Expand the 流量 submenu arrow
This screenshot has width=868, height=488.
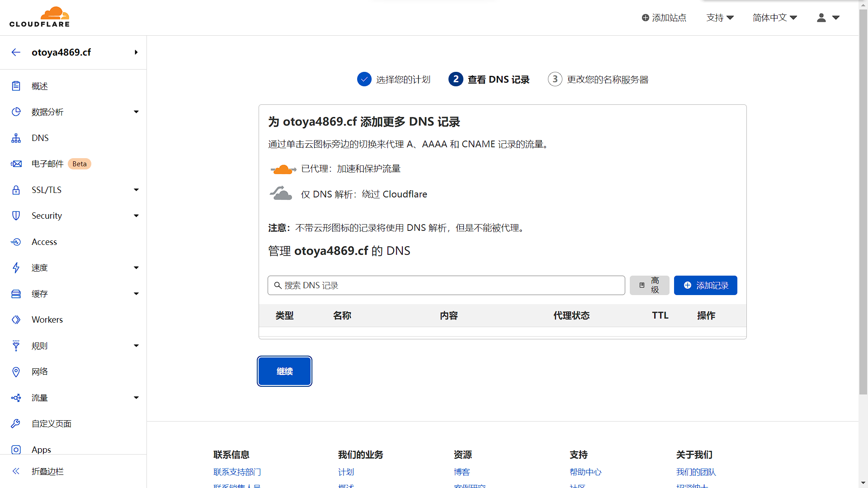[x=136, y=398]
